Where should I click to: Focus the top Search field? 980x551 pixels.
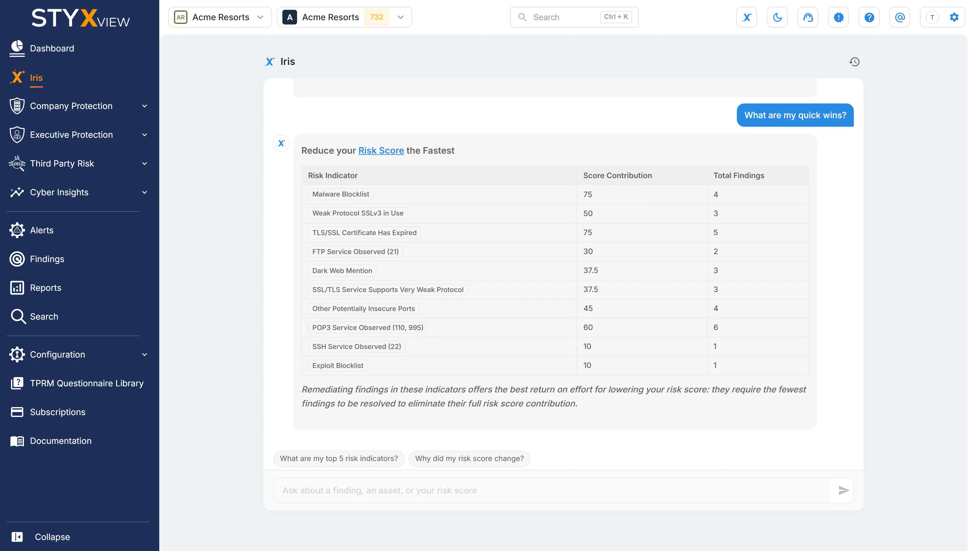(x=574, y=17)
